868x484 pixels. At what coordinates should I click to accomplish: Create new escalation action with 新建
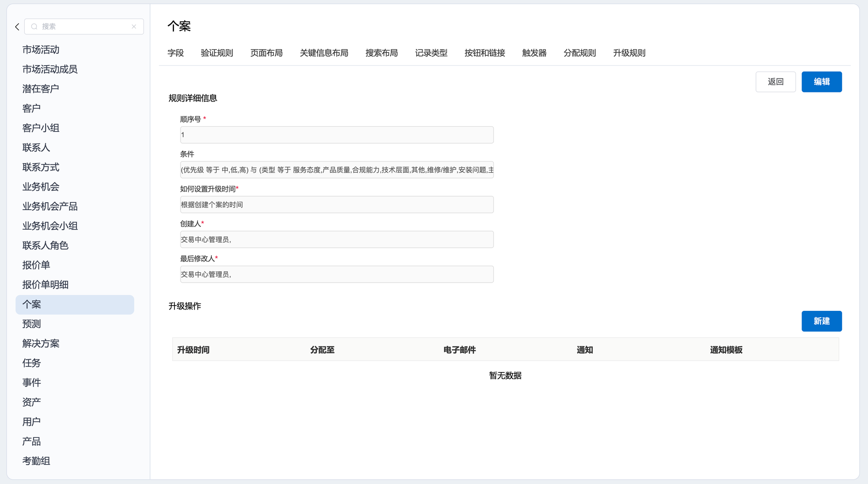[x=821, y=321]
